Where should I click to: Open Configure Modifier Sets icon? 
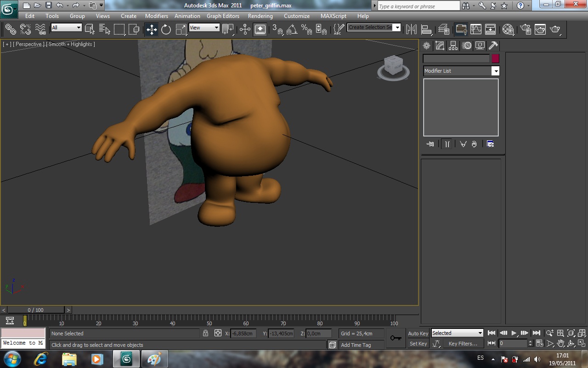490,144
